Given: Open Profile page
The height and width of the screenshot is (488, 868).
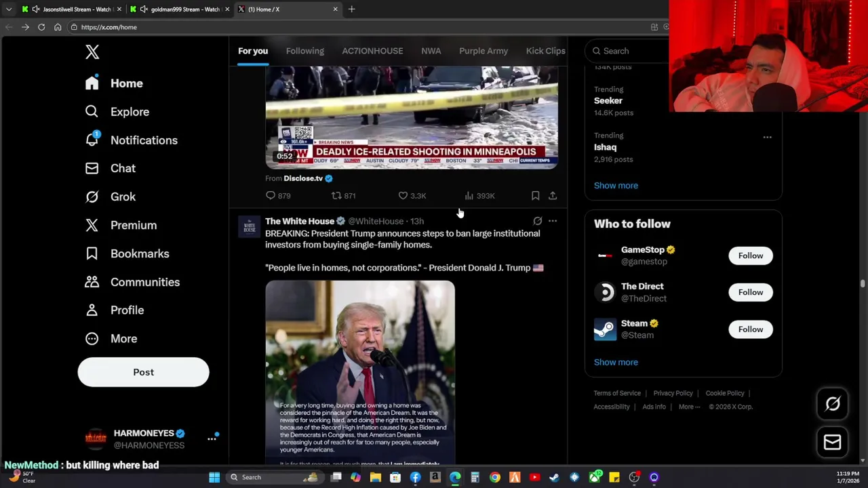Looking at the screenshot, I should click(x=115, y=310).
